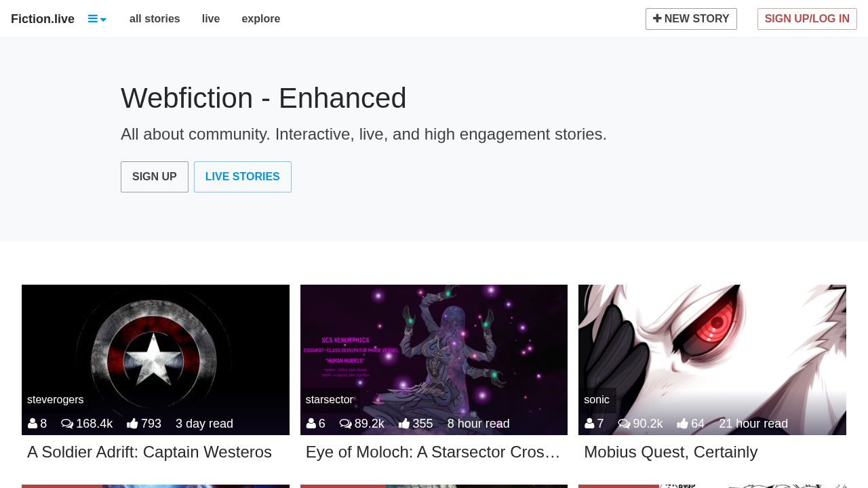
Task: Click the NEW STORY button
Action: coord(691,19)
